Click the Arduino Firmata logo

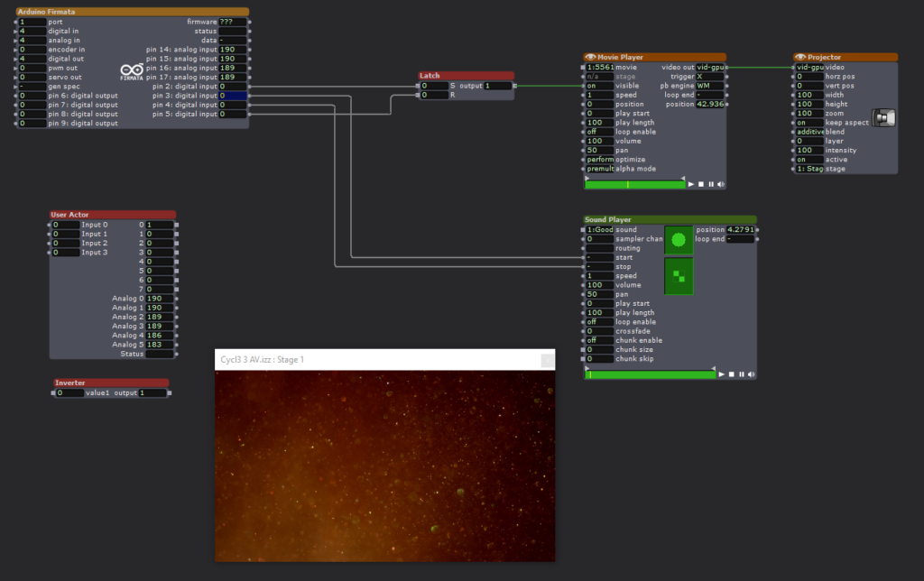[132, 72]
